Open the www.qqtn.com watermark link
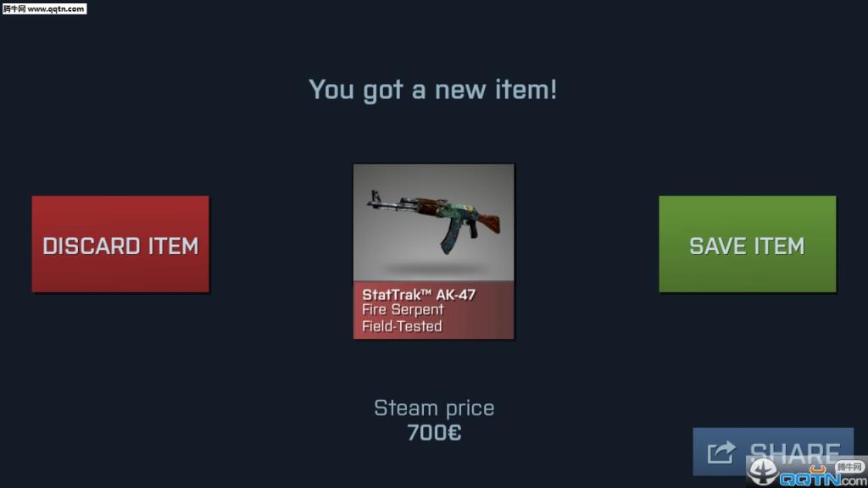 tap(44, 8)
